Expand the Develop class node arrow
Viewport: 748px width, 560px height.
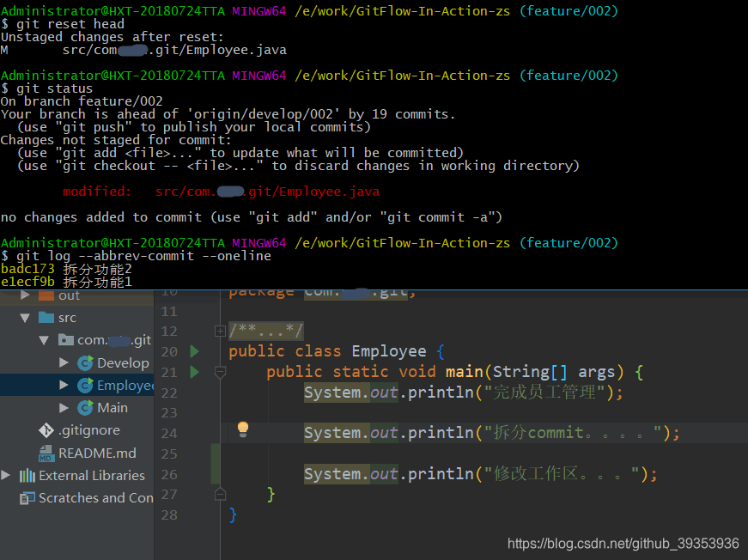(64, 362)
